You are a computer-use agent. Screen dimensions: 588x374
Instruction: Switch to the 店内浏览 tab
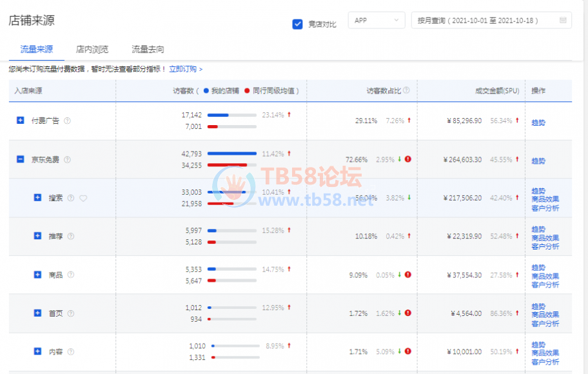(x=92, y=49)
